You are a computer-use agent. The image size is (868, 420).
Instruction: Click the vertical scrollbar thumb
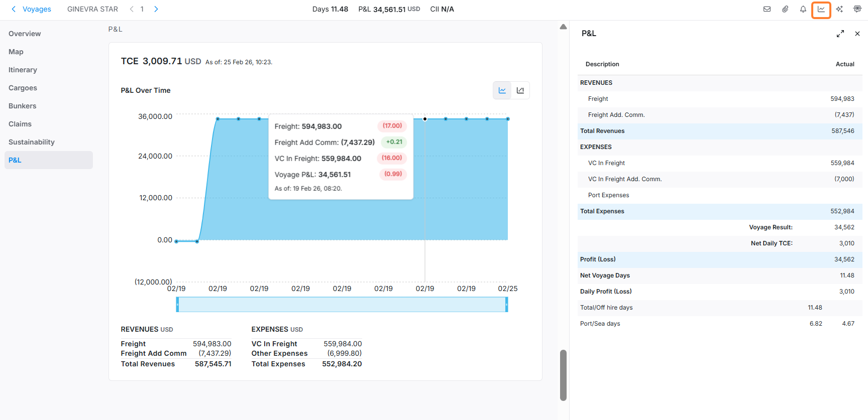(563, 375)
